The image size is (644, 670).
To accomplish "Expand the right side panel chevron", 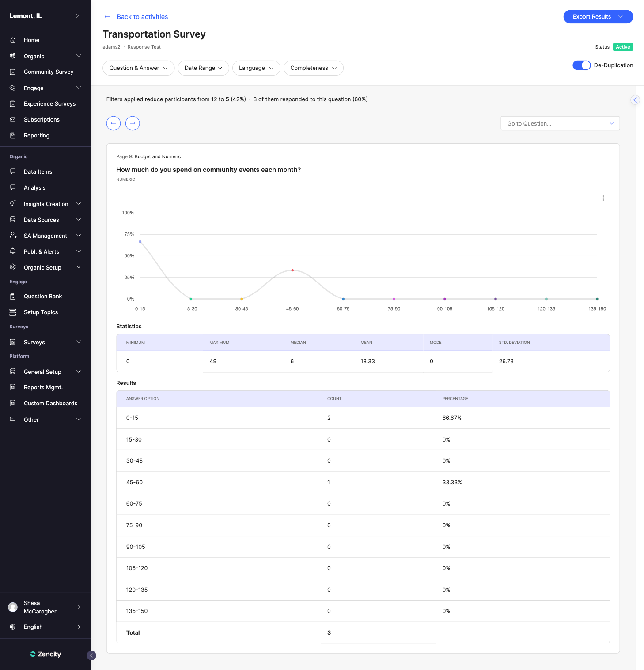I will [635, 100].
